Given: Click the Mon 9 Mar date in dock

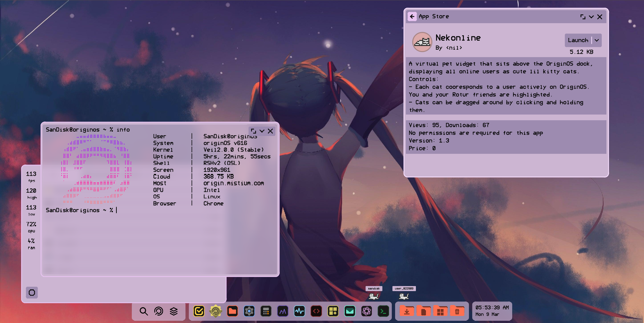Looking at the screenshot, I should coord(487,315).
